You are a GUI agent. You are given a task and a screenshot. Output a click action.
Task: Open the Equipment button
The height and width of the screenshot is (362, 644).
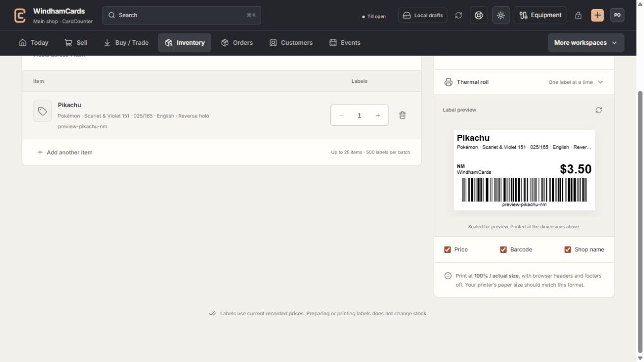(x=540, y=15)
